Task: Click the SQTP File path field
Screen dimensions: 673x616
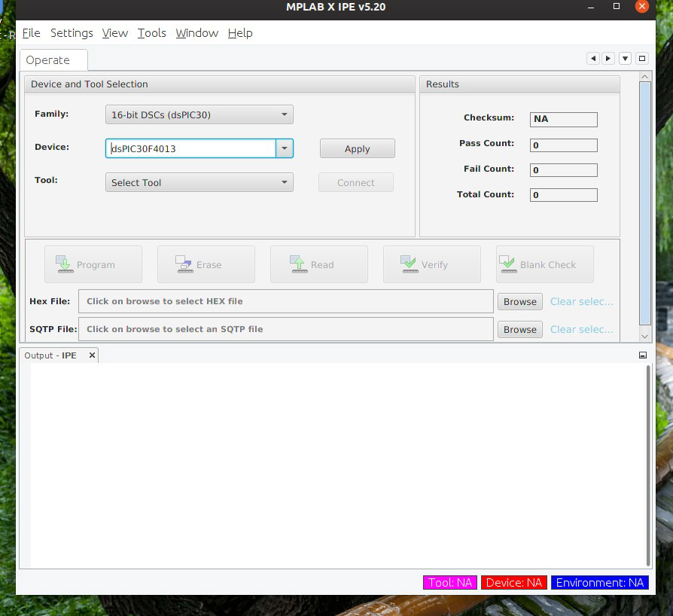Action: click(x=286, y=329)
